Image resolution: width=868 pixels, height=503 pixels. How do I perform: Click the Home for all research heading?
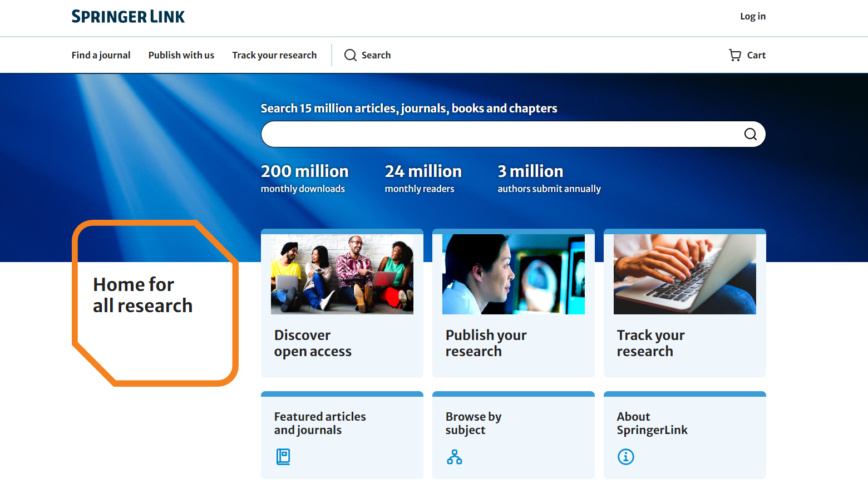point(142,295)
